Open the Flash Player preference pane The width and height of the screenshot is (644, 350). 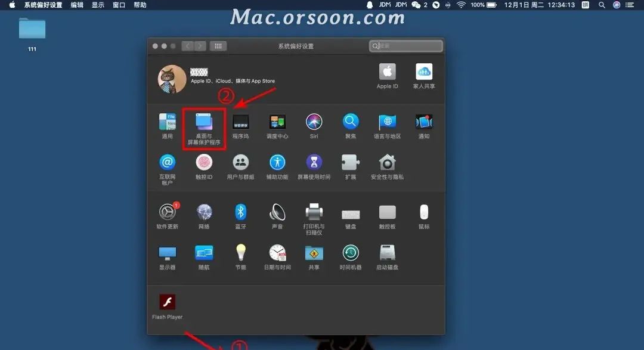click(167, 302)
